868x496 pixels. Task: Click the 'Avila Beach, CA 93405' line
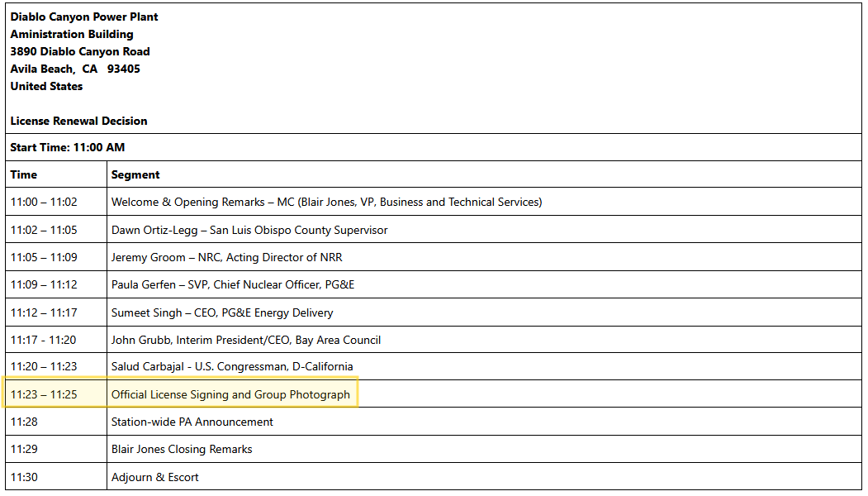(x=75, y=69)
